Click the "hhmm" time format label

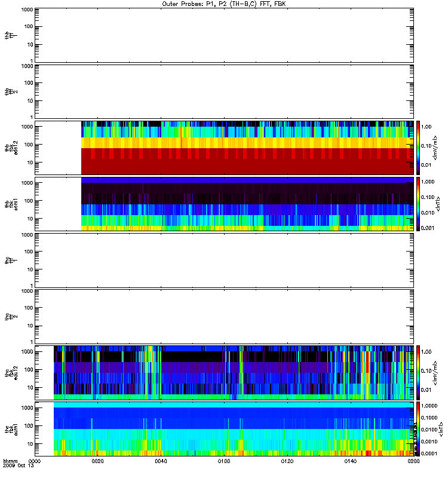point(10,461)
